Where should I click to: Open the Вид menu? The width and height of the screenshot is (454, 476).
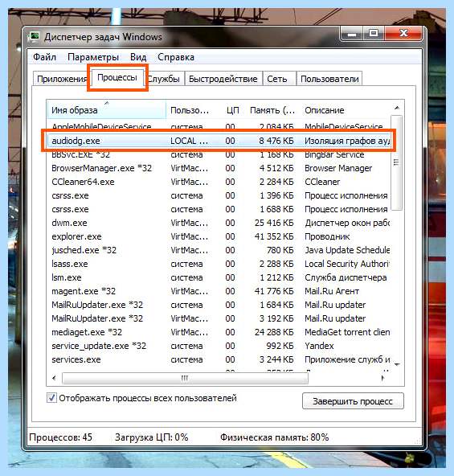pos(138,57)
